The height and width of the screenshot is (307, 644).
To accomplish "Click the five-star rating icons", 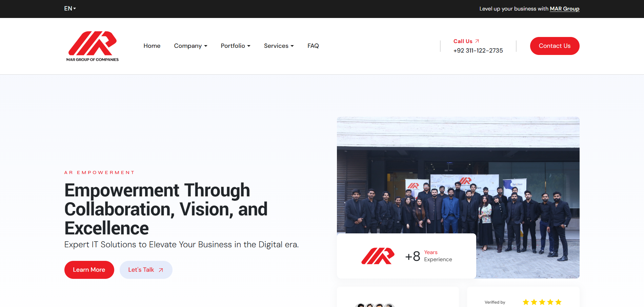I will [542, 302].
